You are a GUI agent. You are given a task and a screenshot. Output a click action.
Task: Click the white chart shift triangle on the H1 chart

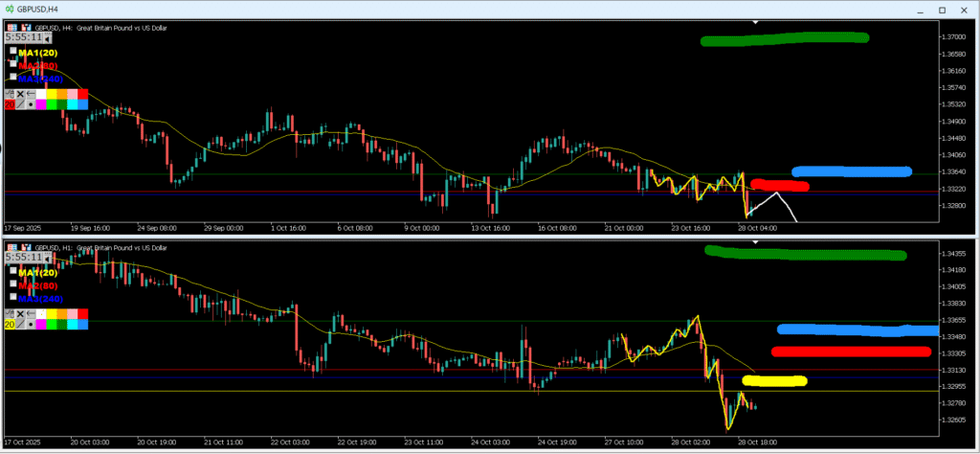(756, 241)
